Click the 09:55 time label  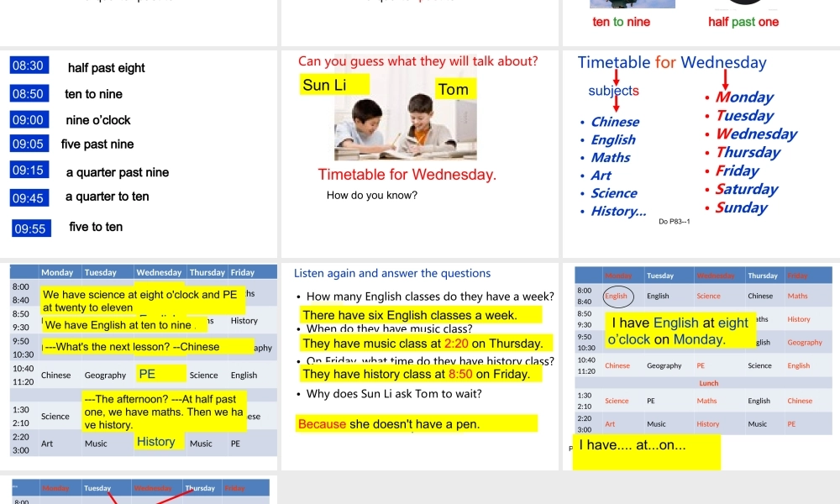(31, 228)
